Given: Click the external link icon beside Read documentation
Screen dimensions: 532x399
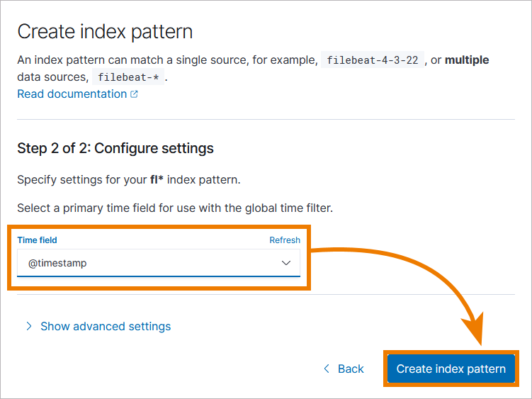Looking at the screenshot, I should [135, 94].
